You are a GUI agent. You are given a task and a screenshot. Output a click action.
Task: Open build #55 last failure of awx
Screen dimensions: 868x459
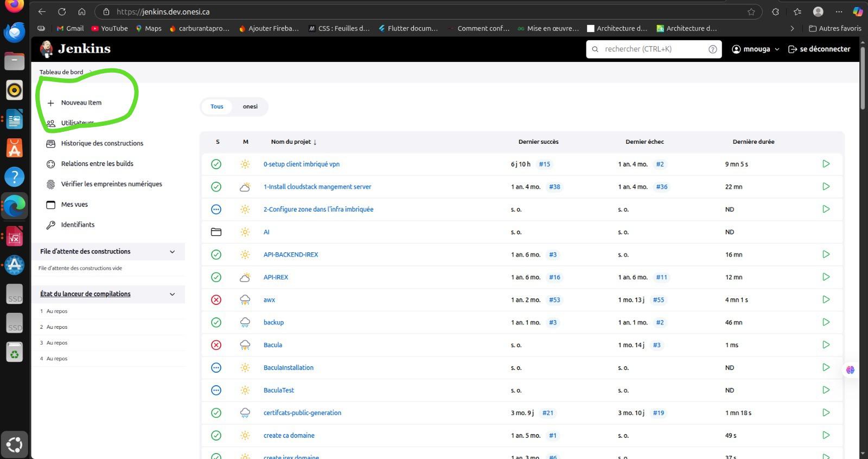pos(659,299)
